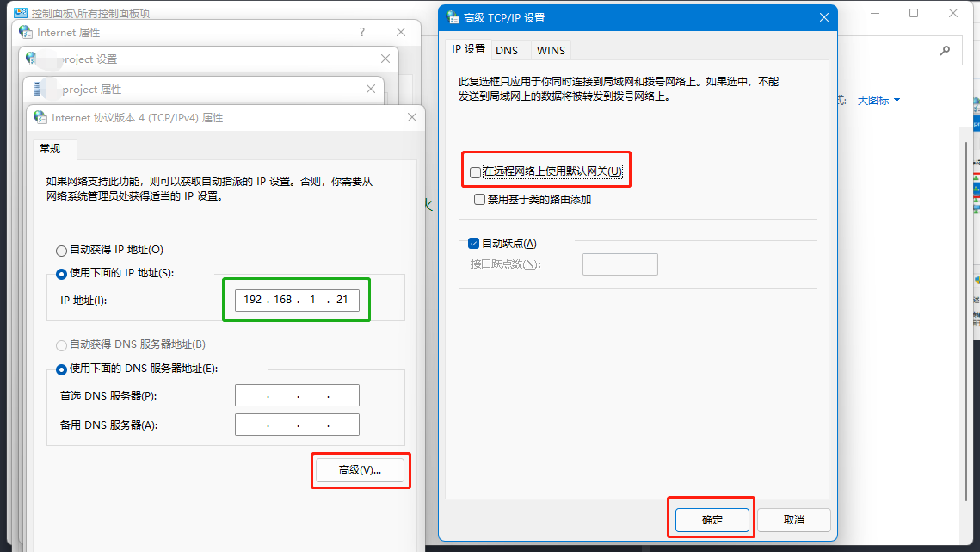Open advanced settings with 高级(V)... button
This screenshot has height=552, width=980.
pyautogui.click(x=359, y=470)
